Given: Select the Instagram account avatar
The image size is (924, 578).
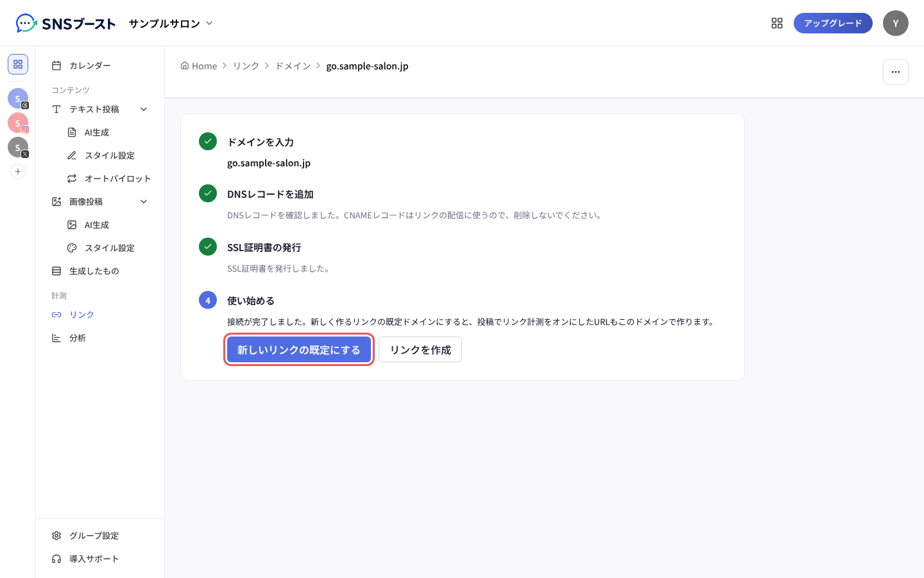Looking at the screenshot, I should pos(18,123).
